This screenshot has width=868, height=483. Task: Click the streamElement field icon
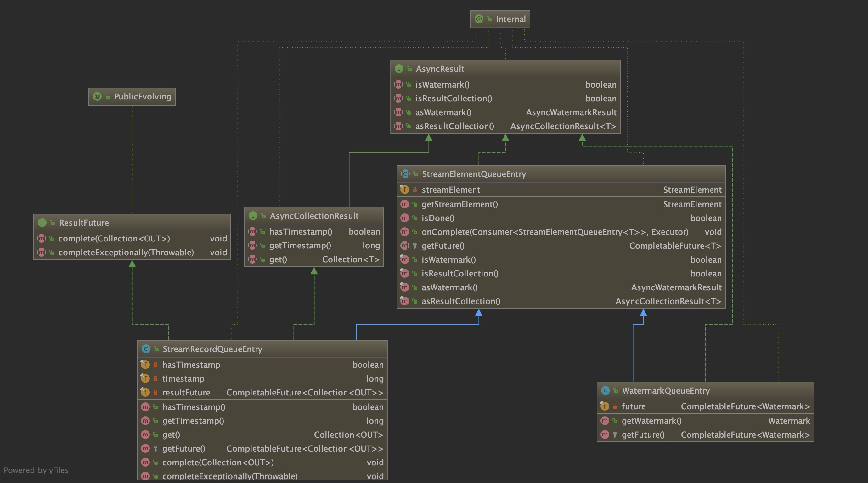point(404,190)
